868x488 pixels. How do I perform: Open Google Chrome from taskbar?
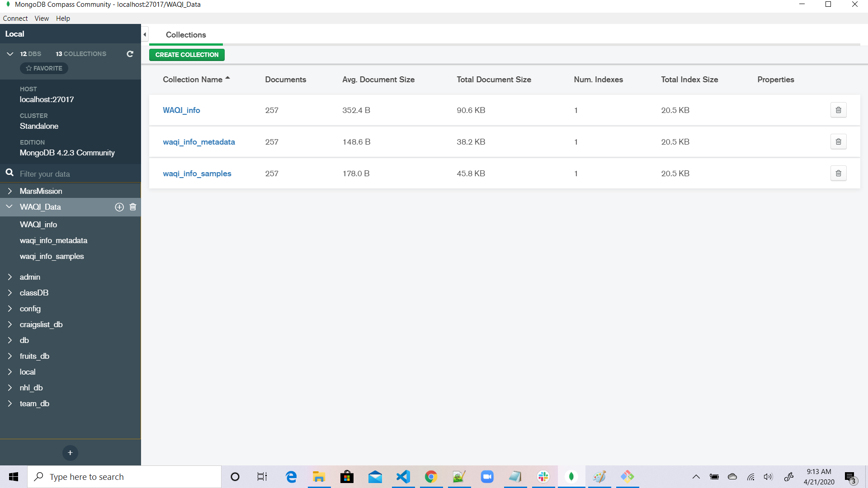[x=431, y=477]
